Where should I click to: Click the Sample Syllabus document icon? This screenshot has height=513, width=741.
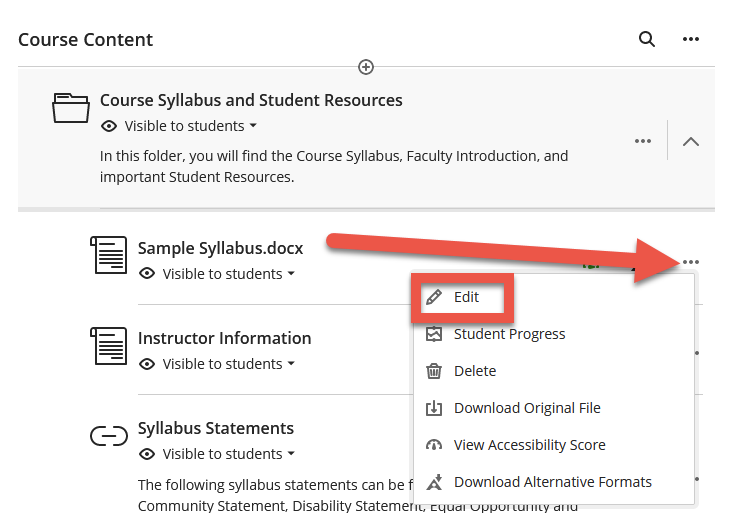pyautogui.click(x=108, y=256)
